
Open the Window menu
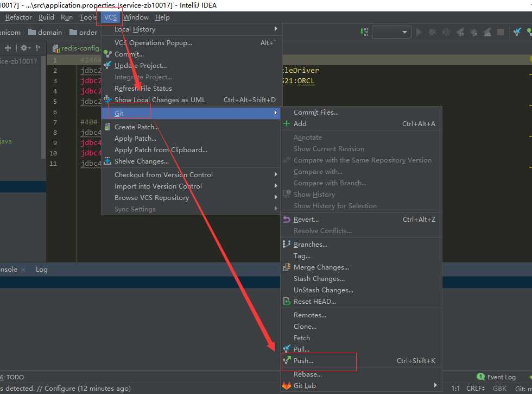[136, 17]
